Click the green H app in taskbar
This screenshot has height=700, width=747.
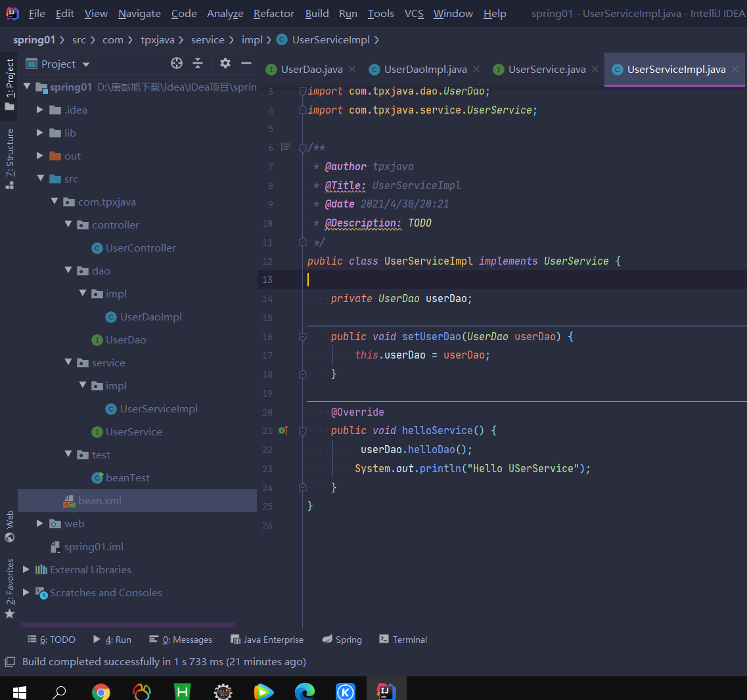(183, 691)
